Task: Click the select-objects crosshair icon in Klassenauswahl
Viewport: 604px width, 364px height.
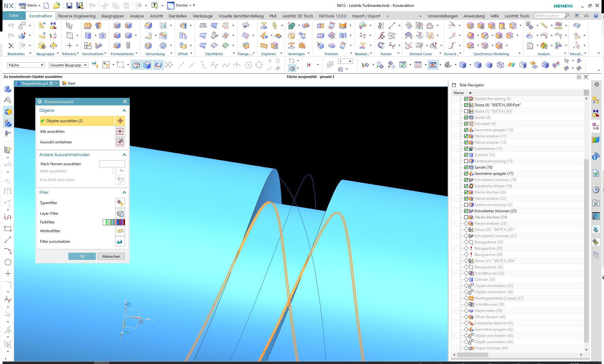Action: 120,121
